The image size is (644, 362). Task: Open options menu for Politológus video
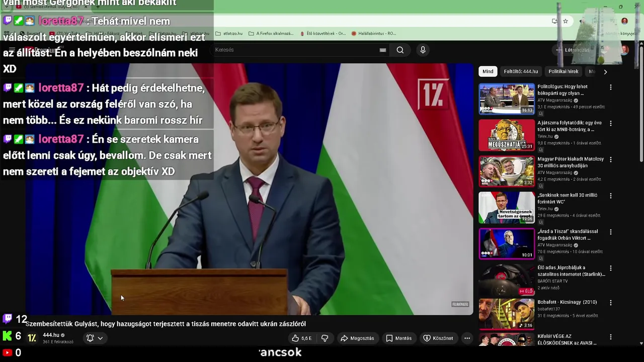pos(611,87)
